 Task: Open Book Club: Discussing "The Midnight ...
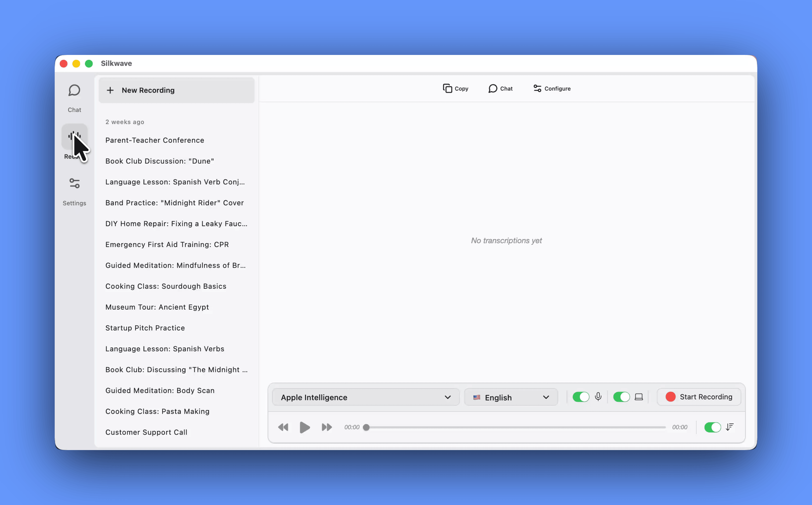(177, 370)
